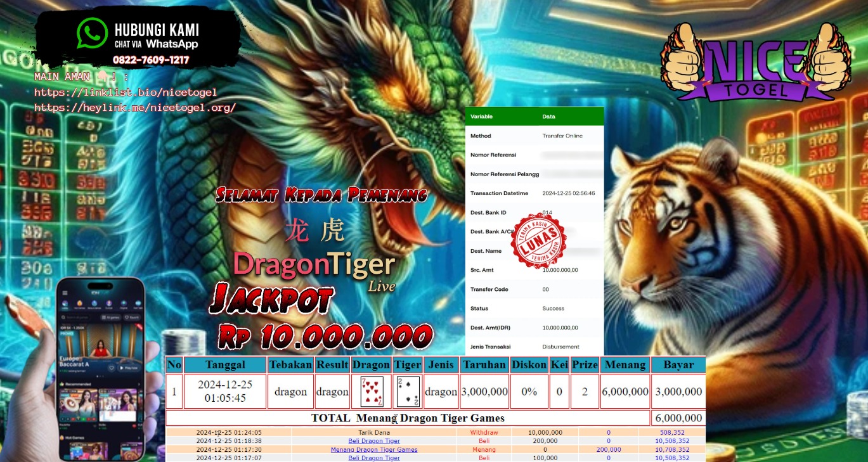Click the phone mockup showing casino app
868x462 pixels.
tap(100, 368)
